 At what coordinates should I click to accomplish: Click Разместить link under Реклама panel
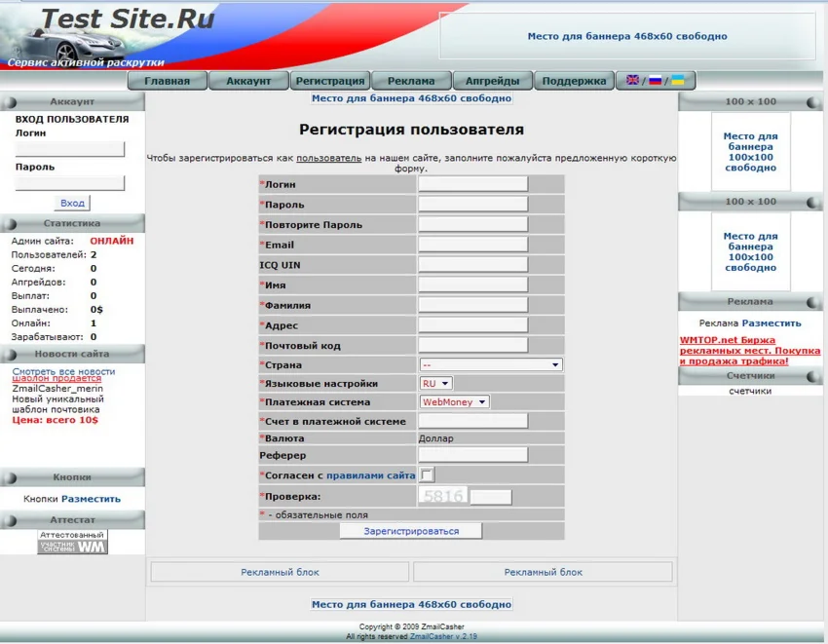(772, 322)
